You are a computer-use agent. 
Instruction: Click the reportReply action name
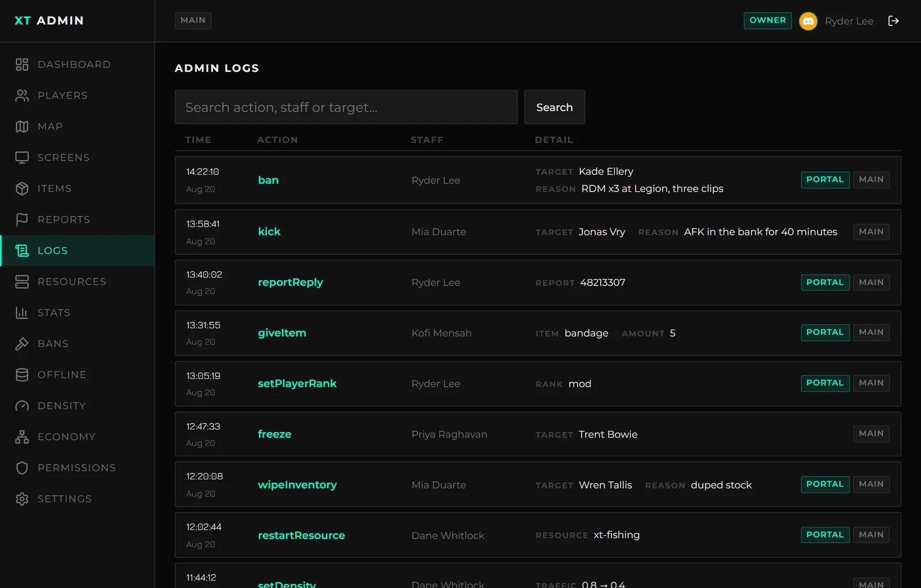coord(290,282)
